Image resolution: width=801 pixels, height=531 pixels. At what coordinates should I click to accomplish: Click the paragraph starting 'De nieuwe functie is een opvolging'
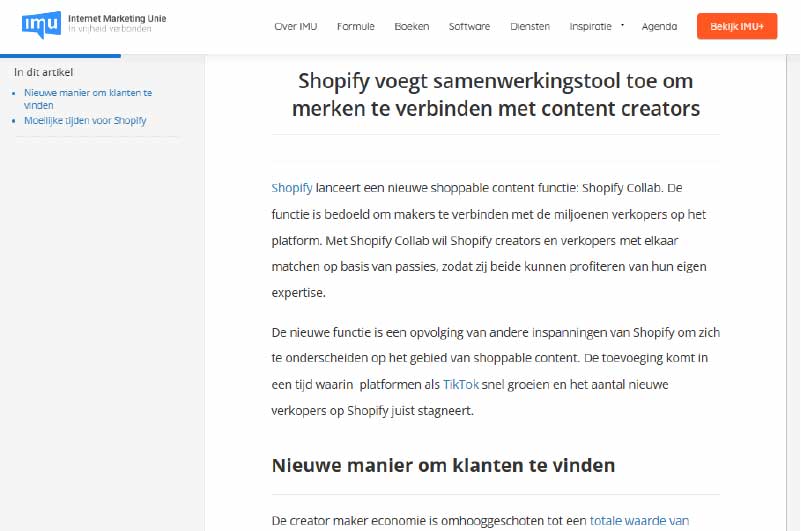click(496, 372)
